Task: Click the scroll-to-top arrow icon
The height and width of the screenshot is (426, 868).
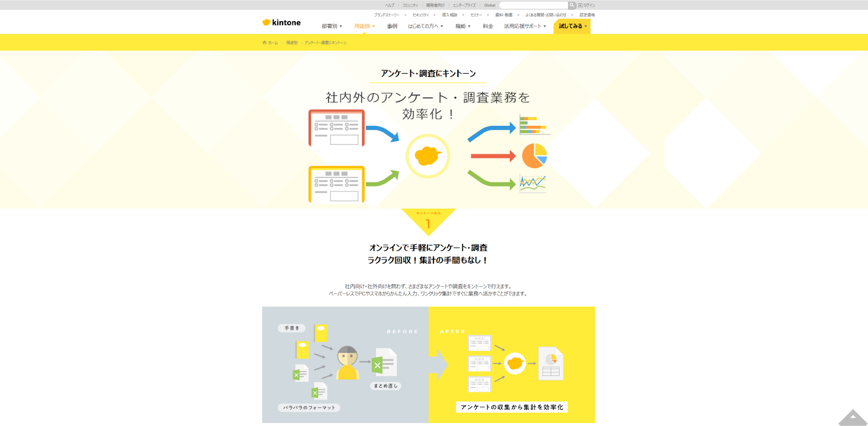Action: (853, 417)
